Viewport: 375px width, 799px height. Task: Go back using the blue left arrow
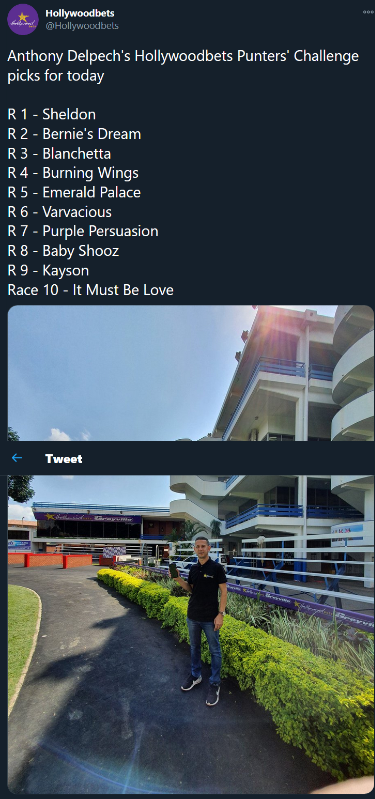[17, 458]
